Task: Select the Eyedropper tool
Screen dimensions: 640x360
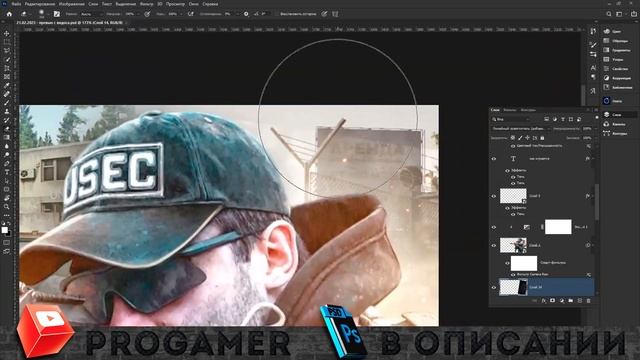Action: (x=7, y=85)
